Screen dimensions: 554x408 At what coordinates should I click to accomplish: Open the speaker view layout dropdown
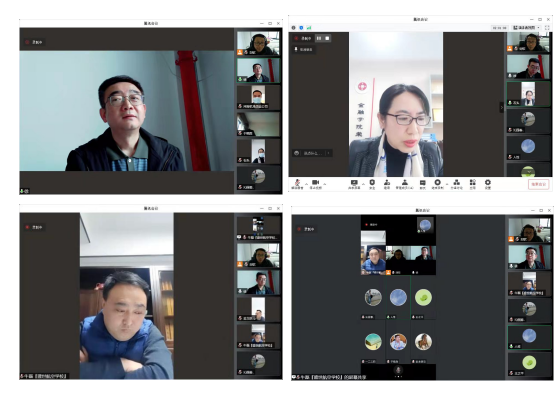(526, 27)
